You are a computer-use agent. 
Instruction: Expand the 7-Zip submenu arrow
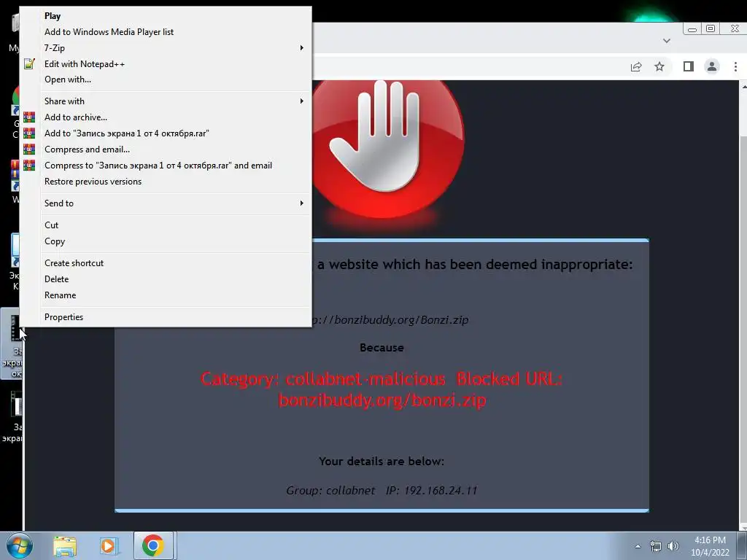[x=301, y=48]
